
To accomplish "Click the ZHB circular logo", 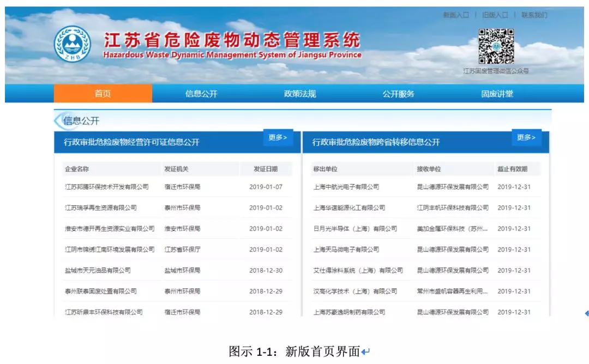I will pos(73,44).
